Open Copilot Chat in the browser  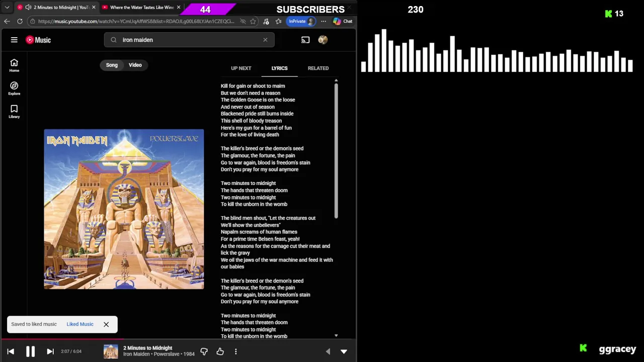(x=343, y=21)
